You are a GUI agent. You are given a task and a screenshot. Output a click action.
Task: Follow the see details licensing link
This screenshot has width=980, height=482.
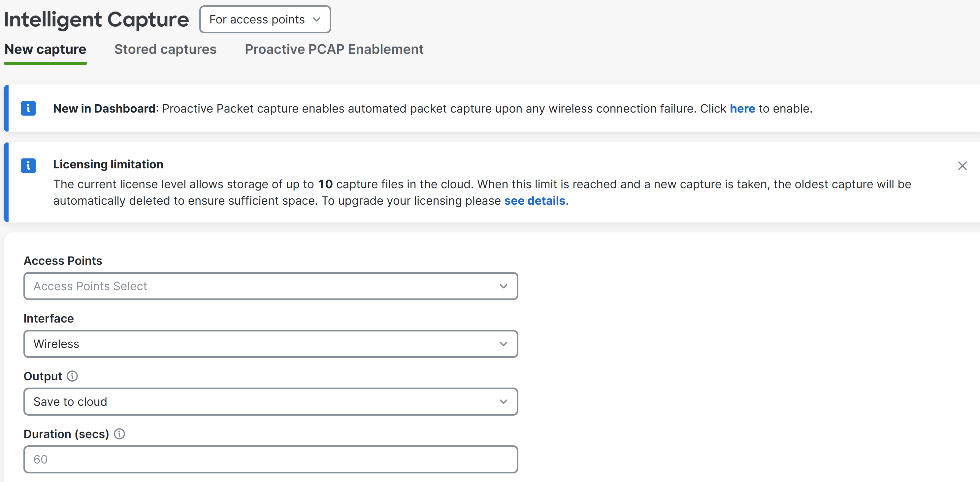click(x=535, y=201)
